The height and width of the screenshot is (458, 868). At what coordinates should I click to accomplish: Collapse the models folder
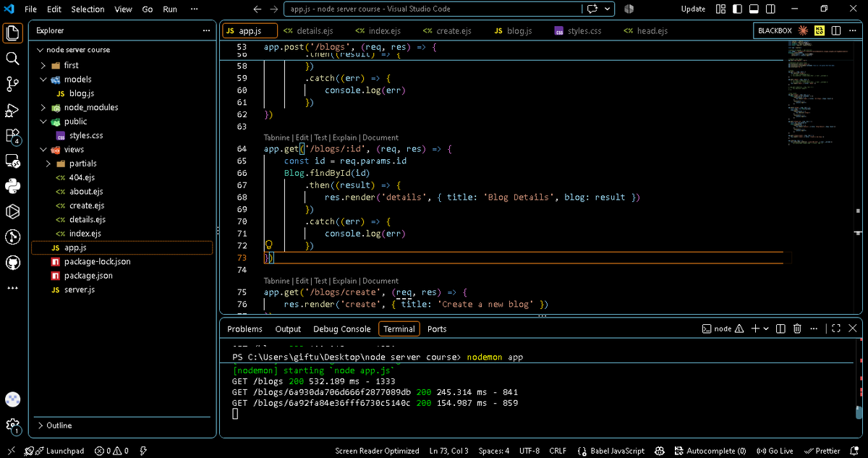click(x=44, y=80)
